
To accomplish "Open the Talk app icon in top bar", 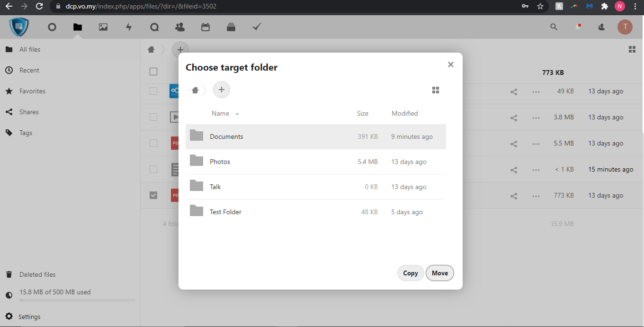I will point(154,27).
